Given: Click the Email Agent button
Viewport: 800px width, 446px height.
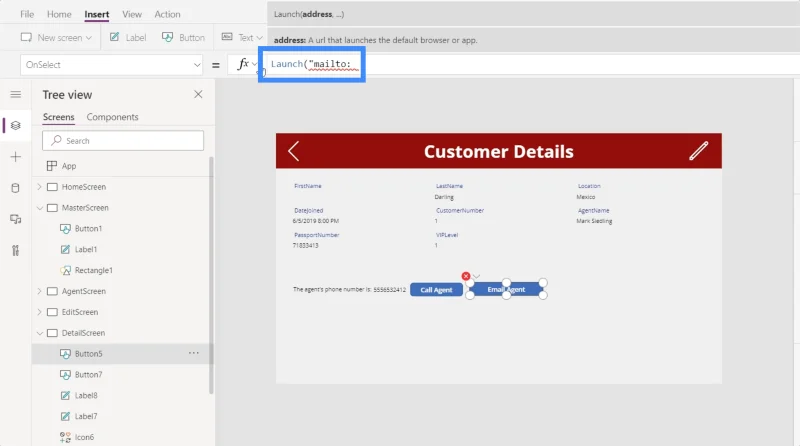Looking at the screenshot, I should [x=506, y=289].
